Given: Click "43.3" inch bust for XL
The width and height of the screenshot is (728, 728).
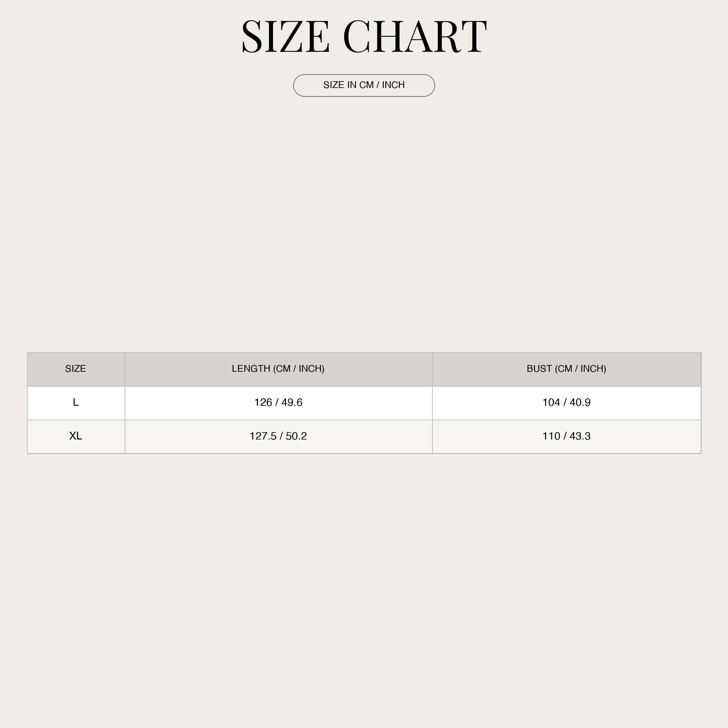Looking at the screenshot, I should click(580, 436).
